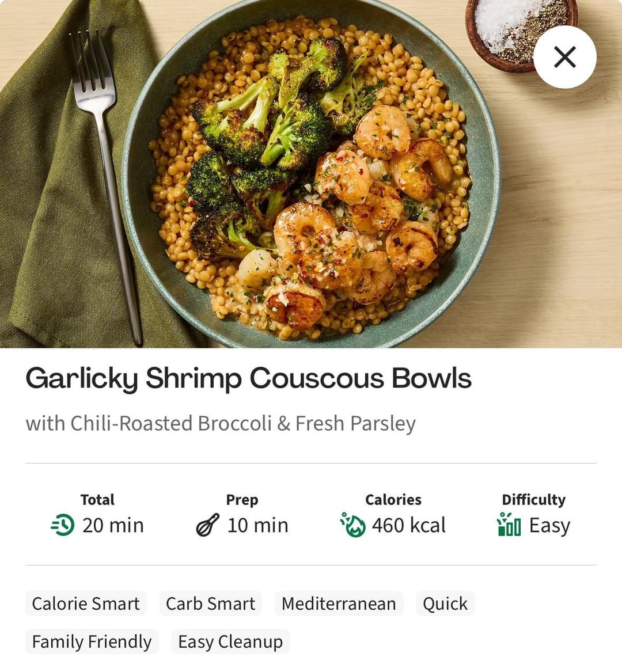
Task: Click the 20 min total time value
Action: [x=113, y=525]
